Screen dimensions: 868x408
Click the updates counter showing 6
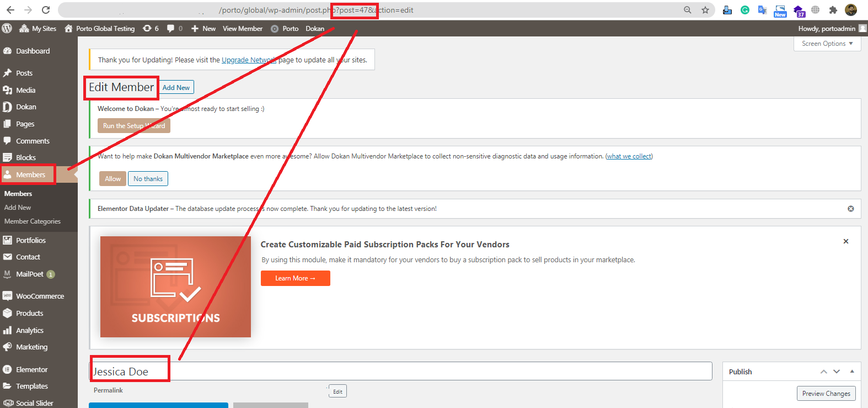tap(151, 28)
